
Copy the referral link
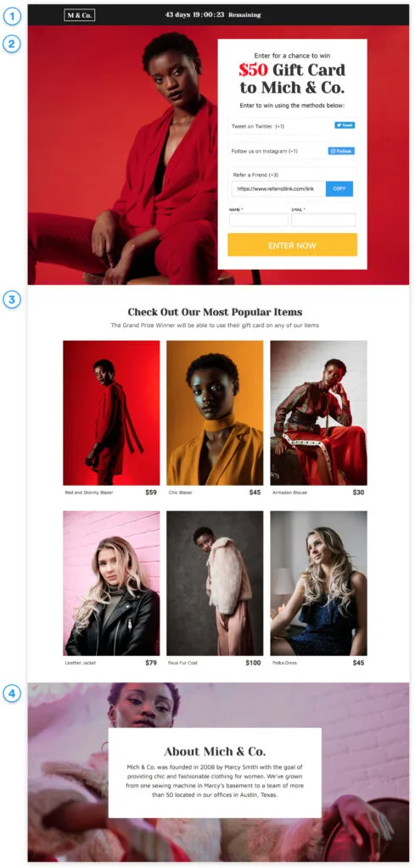click(339, 189)
